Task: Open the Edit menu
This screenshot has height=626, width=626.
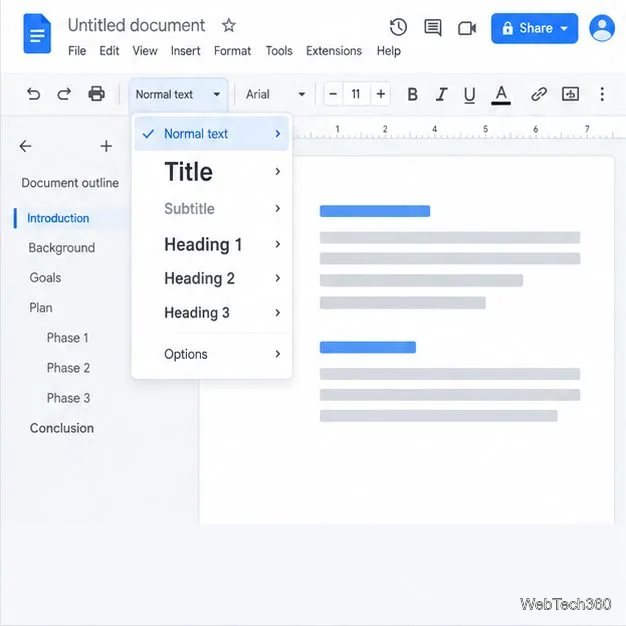Action: coord(109,51)
